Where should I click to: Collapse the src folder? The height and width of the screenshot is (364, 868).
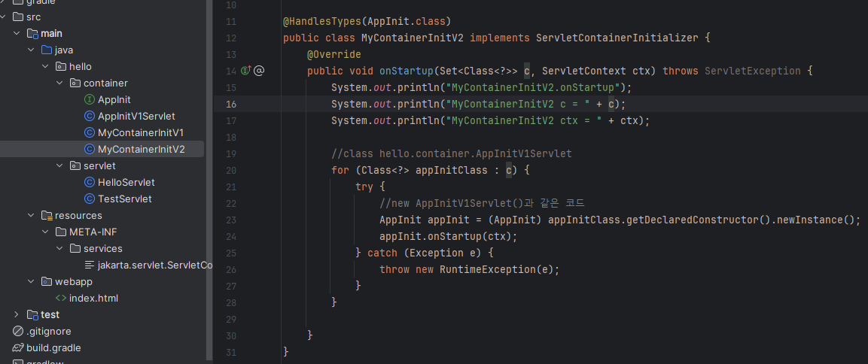3,17
